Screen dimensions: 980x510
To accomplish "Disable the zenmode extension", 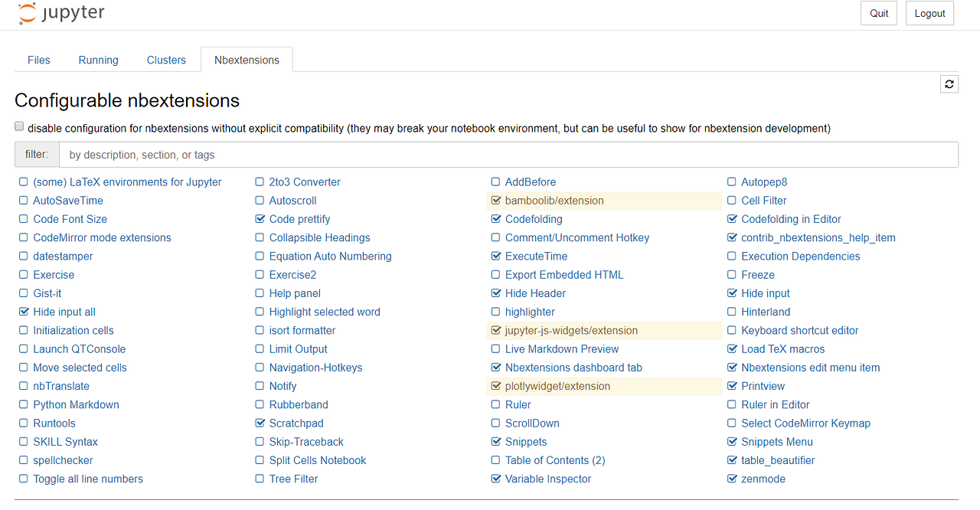I will (x=732, y=479).
